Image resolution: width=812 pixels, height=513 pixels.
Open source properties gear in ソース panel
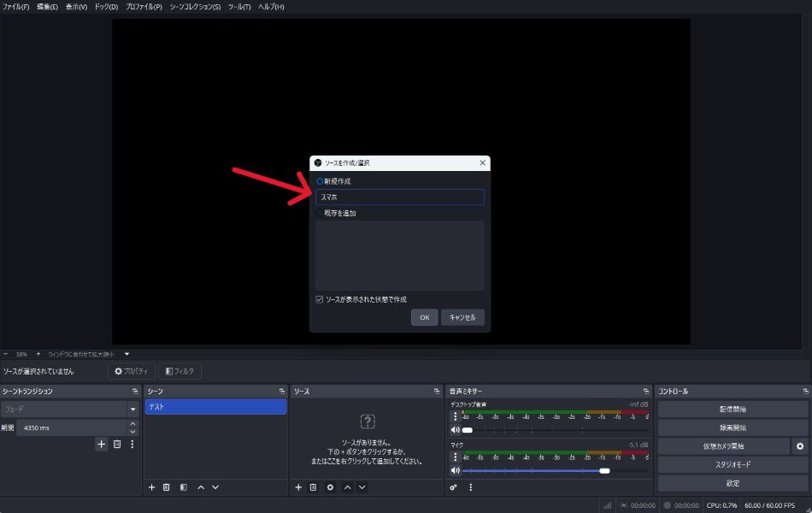(330, 487)
